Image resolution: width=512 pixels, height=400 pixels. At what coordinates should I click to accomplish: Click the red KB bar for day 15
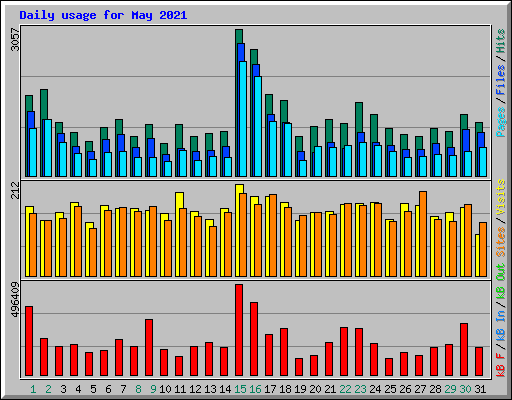pos(239,330)
